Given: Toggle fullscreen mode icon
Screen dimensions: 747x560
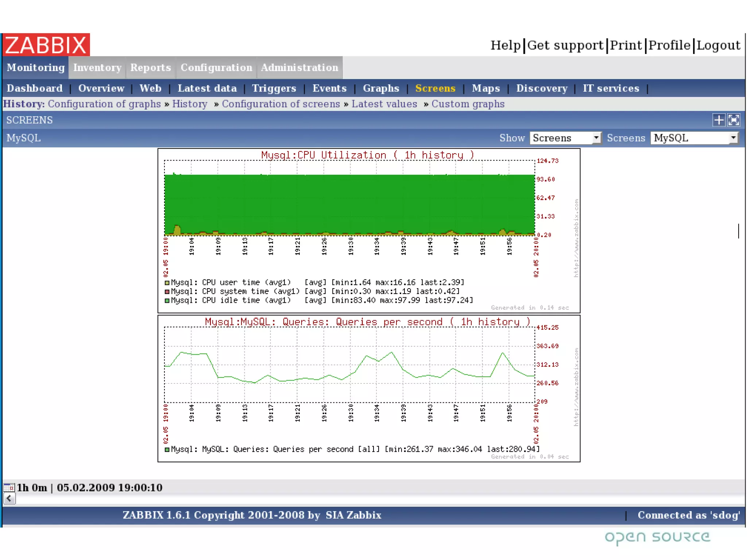Looking at the screenshot, I should [x=734, y=120].
